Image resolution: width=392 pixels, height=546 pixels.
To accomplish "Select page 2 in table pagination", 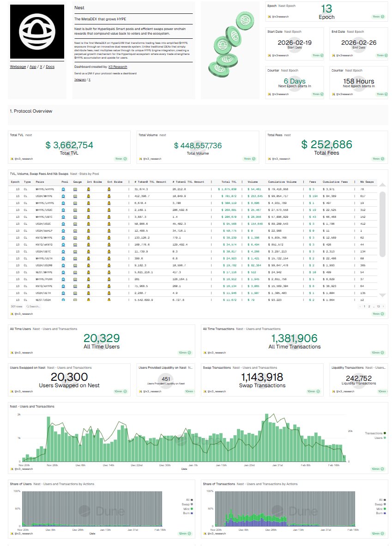I will [369, 306].
